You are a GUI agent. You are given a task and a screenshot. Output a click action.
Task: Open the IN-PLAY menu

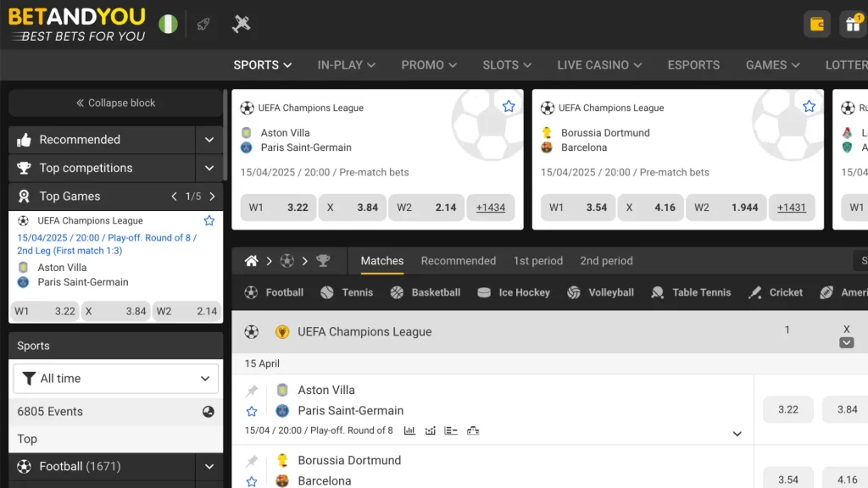[x=346, y=64]
